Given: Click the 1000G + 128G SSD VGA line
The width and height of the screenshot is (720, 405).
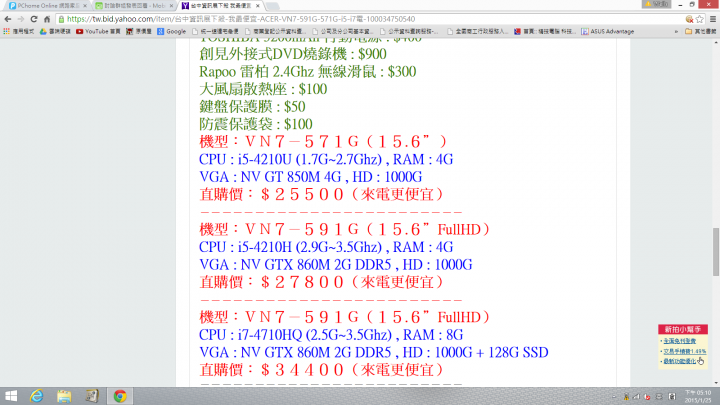Looking at the screenshot, I should 374,352.
